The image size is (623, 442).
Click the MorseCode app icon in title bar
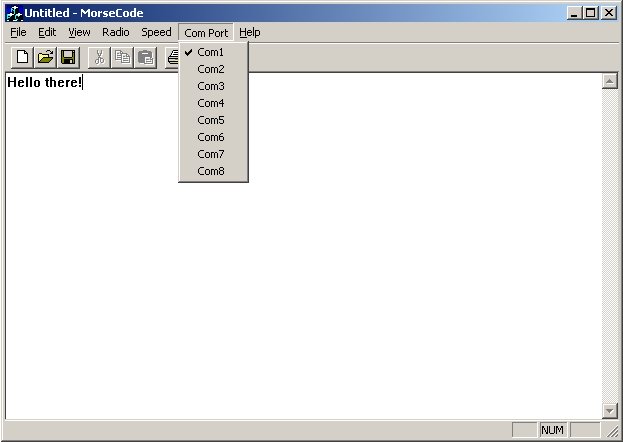pyautogui.click(x=14, y=13)
